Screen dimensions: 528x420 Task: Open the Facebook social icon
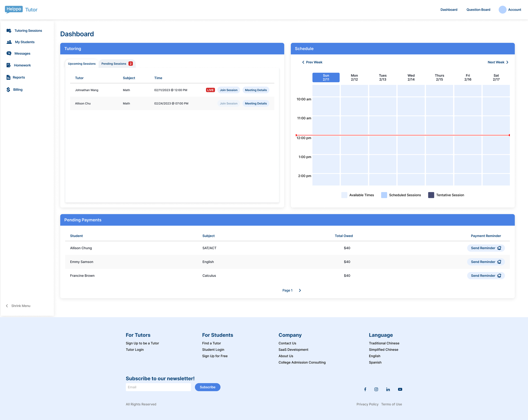365,389
